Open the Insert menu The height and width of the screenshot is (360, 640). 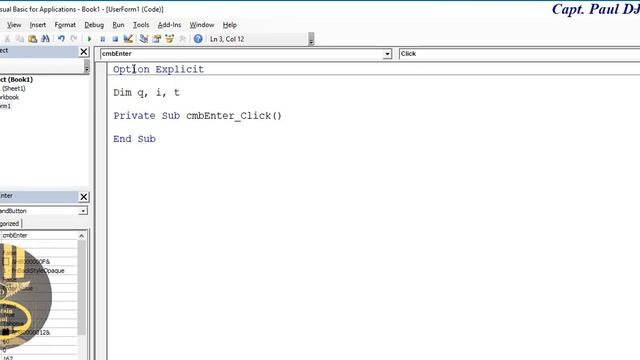pos(38,25)
